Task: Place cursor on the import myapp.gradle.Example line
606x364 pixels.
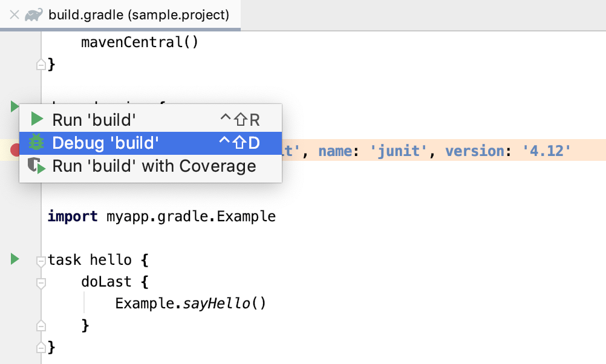Action: 160,216
